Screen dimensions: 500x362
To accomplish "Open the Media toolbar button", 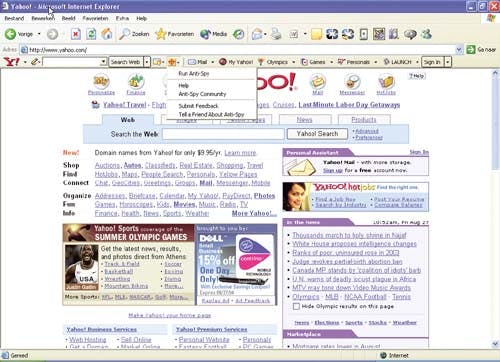I will point(214,34).
